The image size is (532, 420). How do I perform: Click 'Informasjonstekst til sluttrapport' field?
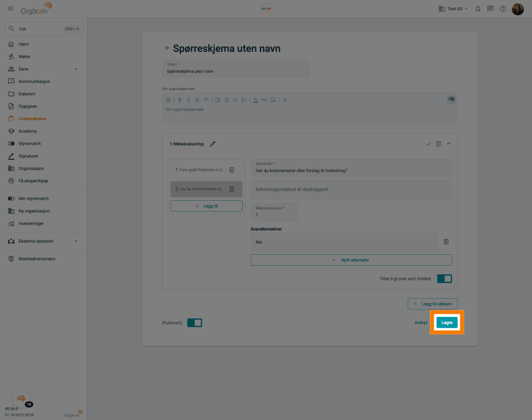pos(351,190)
